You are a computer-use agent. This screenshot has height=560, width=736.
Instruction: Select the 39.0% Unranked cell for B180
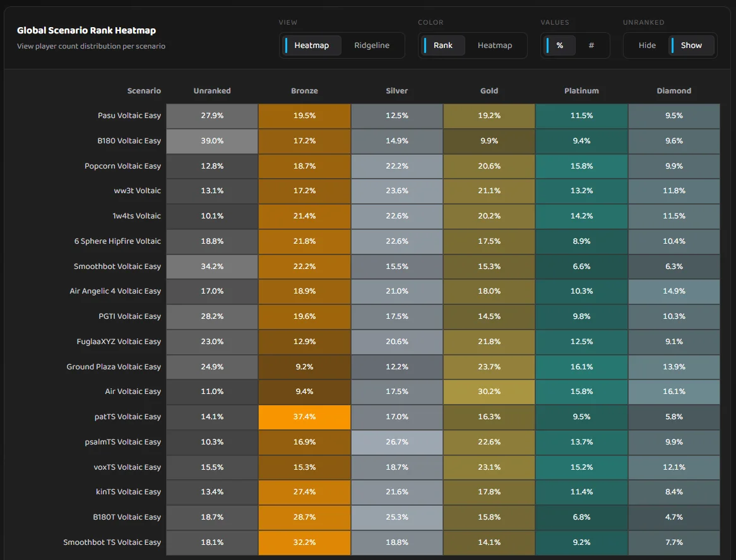click(x=211, y=141)
